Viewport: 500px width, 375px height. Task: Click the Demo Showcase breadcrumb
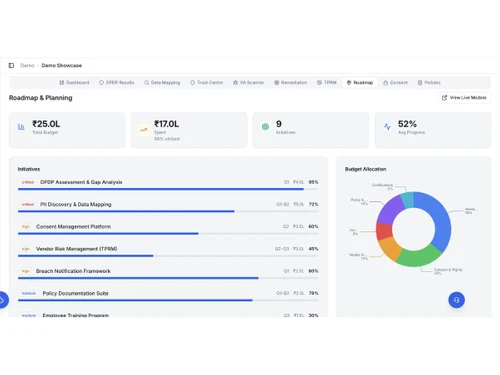[62, 65]
